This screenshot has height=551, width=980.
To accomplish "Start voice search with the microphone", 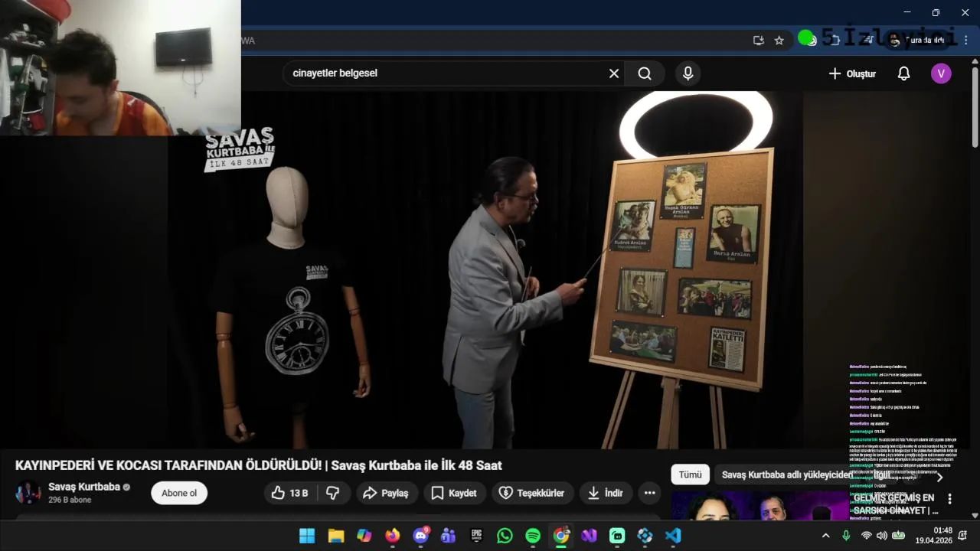I will click(x=688, y=73).
